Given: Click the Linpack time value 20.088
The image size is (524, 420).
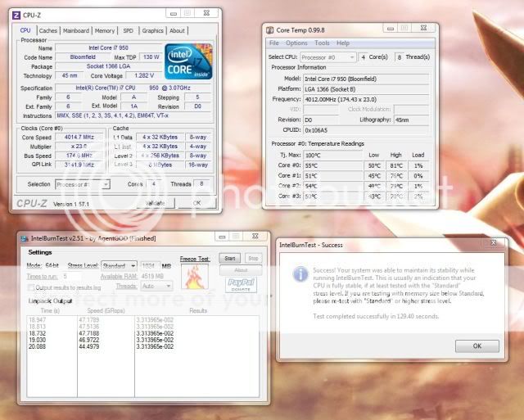Looking at the screenshot, I should [x=37, y=347].
